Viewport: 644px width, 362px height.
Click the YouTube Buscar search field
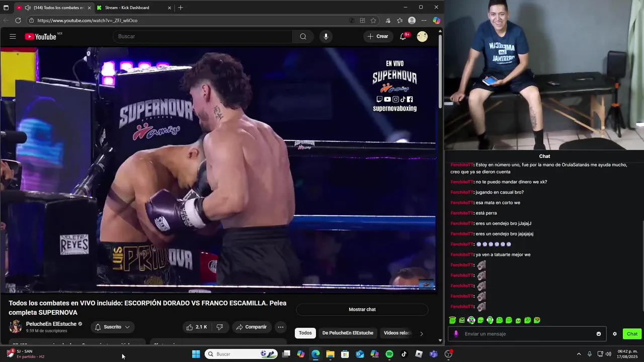[203, 36]
